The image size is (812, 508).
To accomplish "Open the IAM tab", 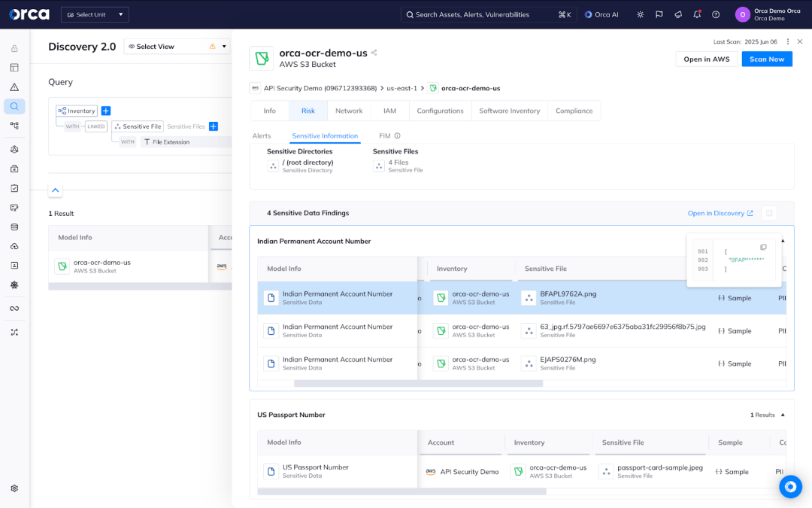I will point(389,111).
